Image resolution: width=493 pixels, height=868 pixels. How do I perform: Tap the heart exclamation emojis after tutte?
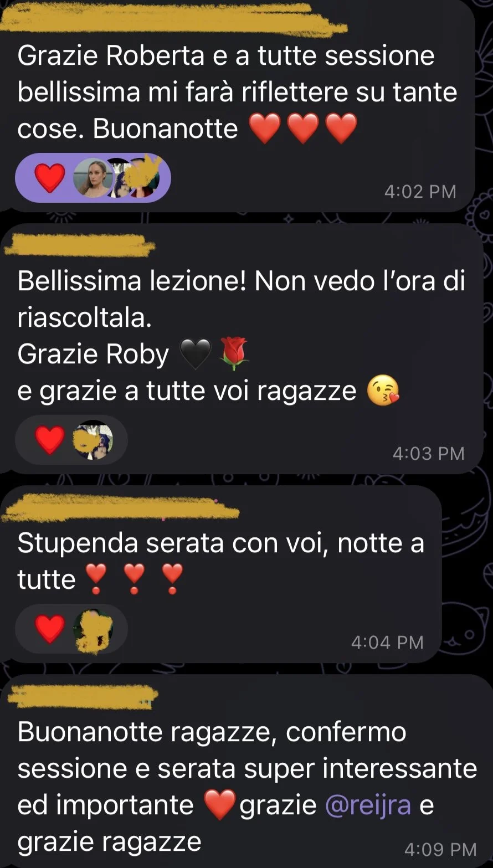coord(134,580)
